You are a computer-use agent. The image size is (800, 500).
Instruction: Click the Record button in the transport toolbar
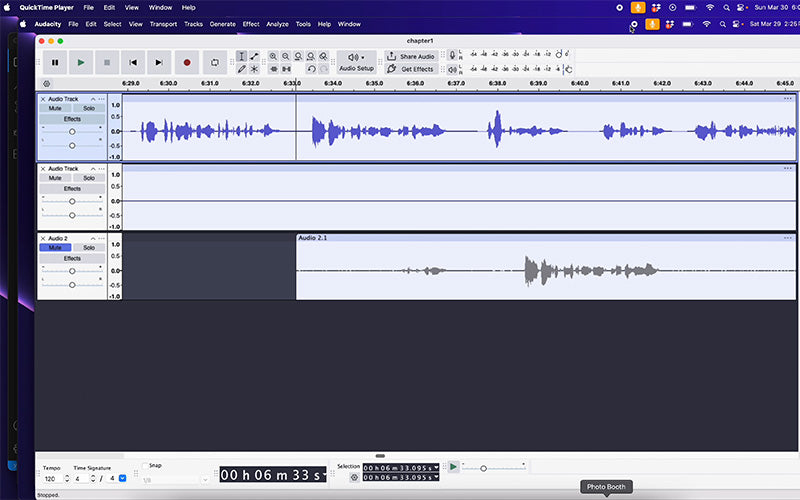click(x=186, y=62)
